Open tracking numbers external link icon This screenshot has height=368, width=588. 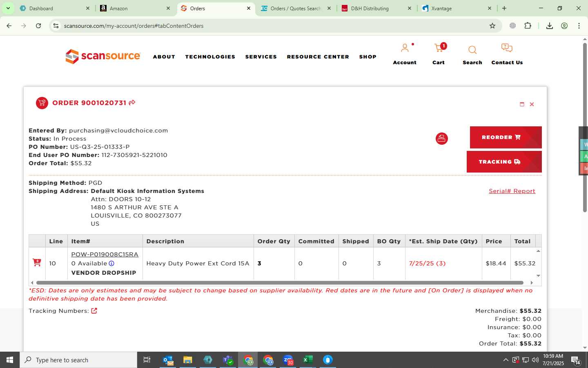point(94,311)
